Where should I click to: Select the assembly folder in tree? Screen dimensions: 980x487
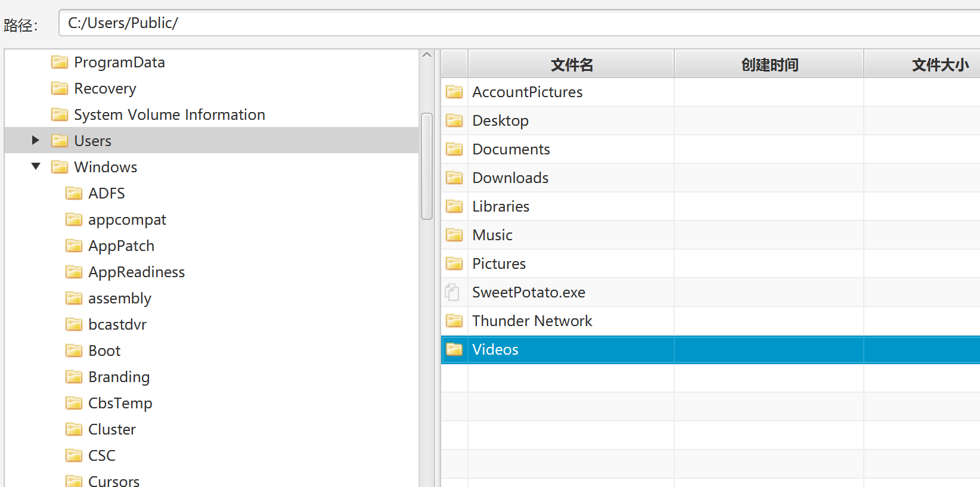click(120, 298)
